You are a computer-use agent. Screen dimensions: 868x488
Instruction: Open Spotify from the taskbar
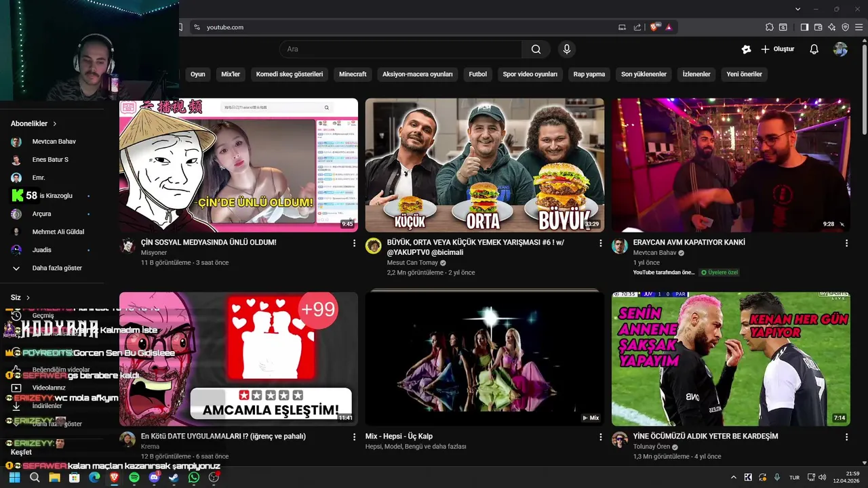click(134, 477)
